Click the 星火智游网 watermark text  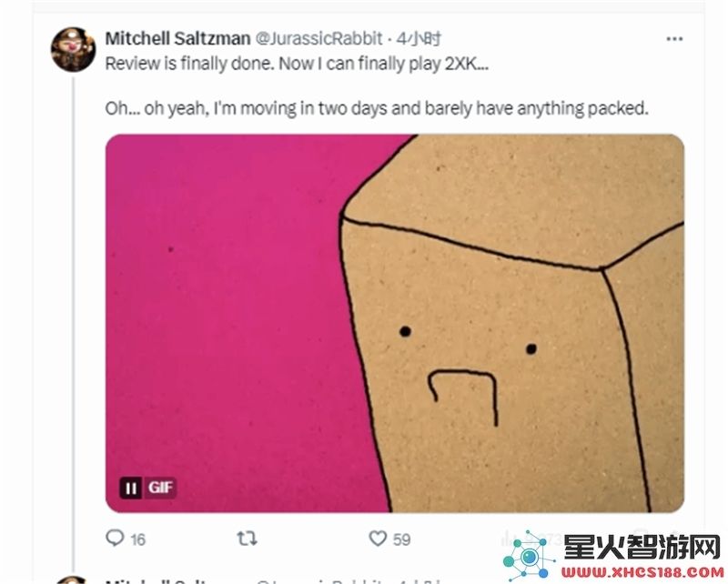tap(642, 547)
